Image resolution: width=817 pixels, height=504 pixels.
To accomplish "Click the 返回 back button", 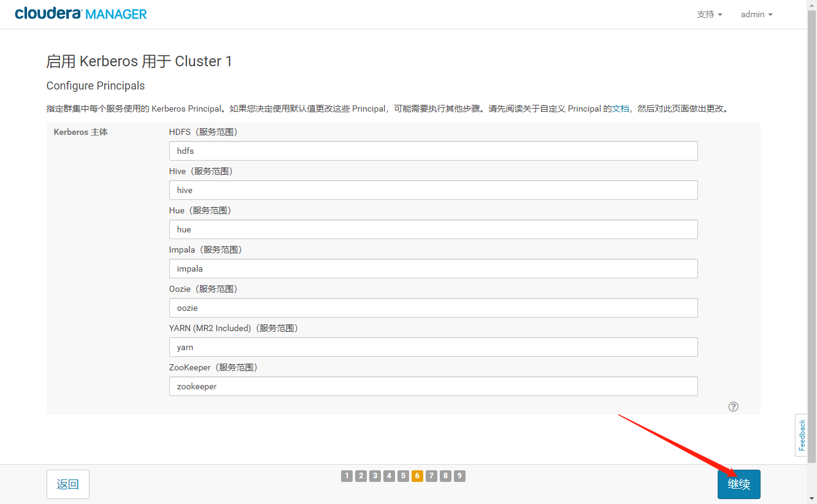I will point(67,484).
